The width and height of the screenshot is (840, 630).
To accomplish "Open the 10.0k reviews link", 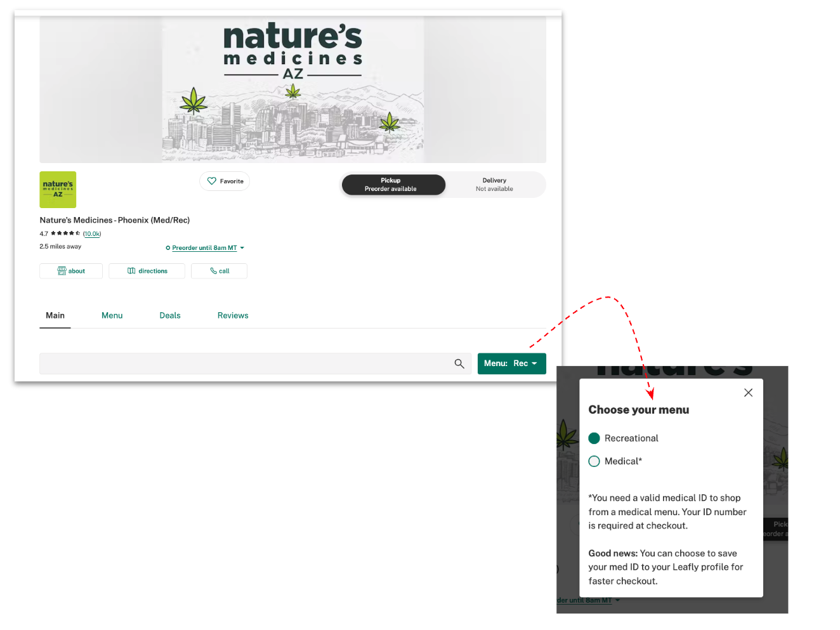I will [x=92, y=233].
